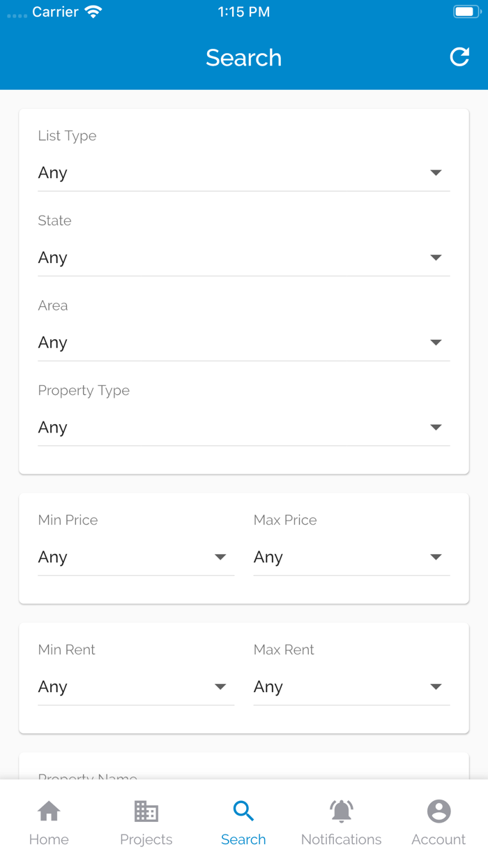Expand the Property Type dropdown
The height and width of the screenshot is (868, 488).
243,428
